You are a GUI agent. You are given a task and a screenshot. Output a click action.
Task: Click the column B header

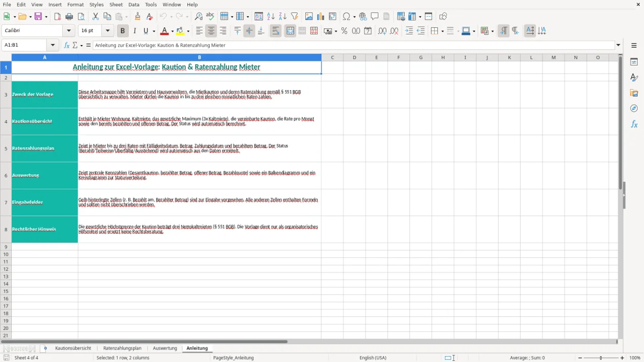[x=200, y=57]
